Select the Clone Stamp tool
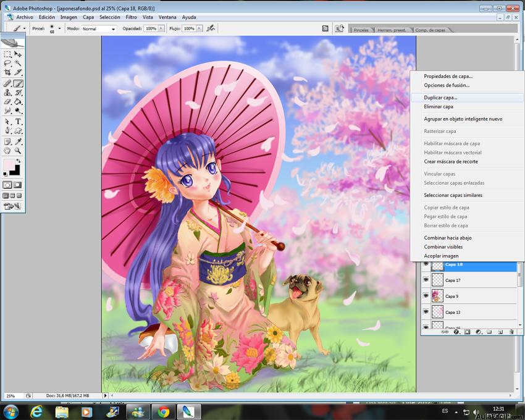This screenshot has height=420, width=525. [7, 93]
